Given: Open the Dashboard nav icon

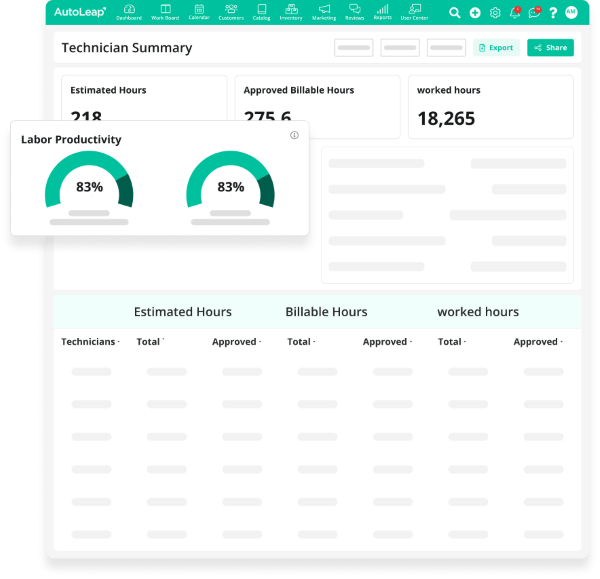Looking at the screenshot, I should tap(128, 12).
